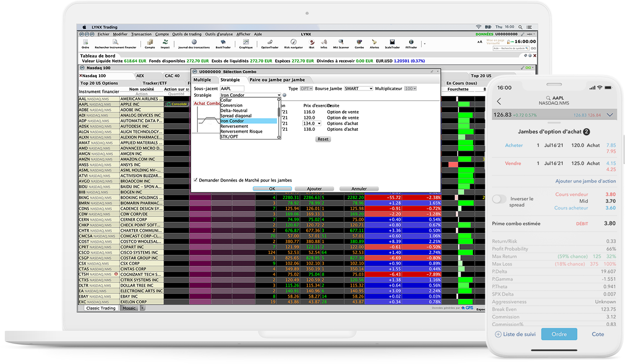Image resolution: width=630 pixels, height=364 pixels.
Task: Launch the Impact tool
Action: (165, 44)
